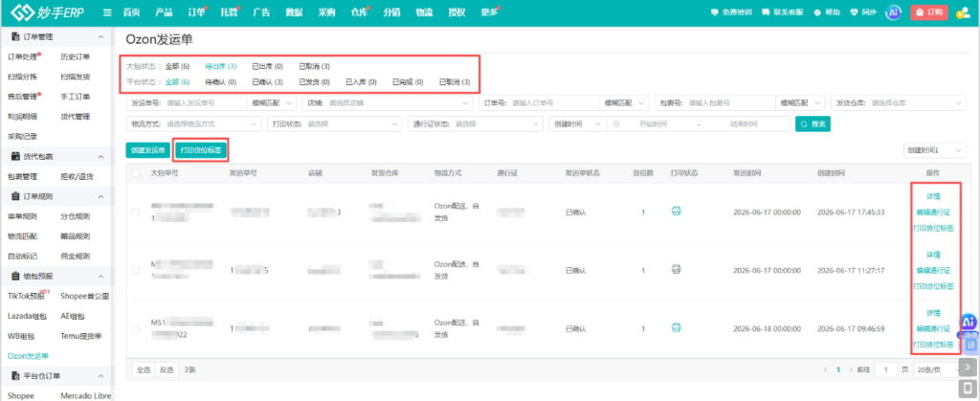This screenshot has width=980, height=401.
Task: Open the 帮助 help icon
Action: click(827, 12)
